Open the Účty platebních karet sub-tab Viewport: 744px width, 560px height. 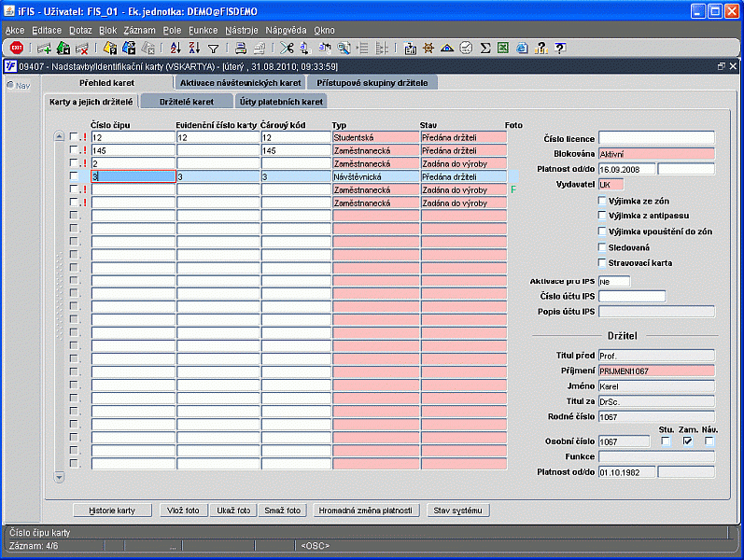(x=281, y=102)
